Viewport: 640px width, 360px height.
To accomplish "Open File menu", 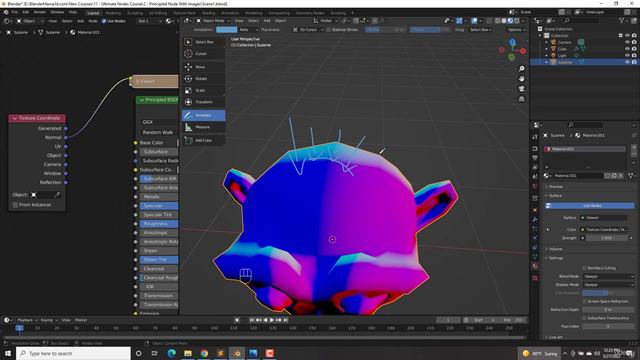I will click(x=15, y=12).
